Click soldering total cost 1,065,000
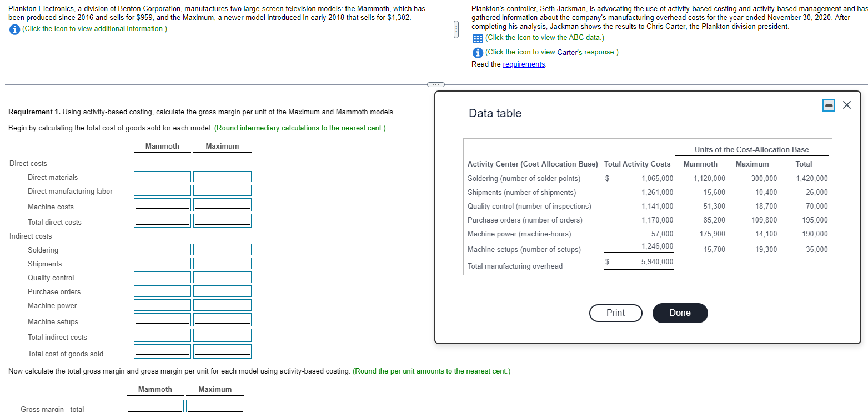The image size is (868, 413). point(657,179)
